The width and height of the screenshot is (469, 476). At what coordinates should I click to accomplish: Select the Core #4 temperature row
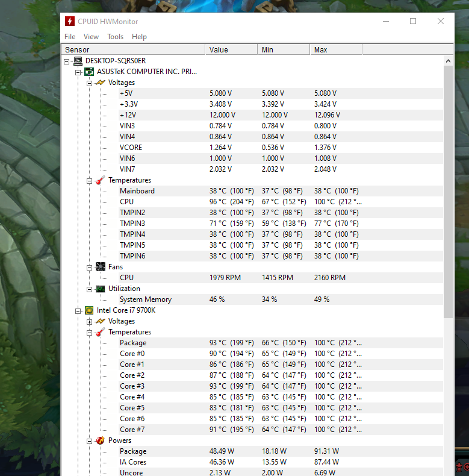281,397
